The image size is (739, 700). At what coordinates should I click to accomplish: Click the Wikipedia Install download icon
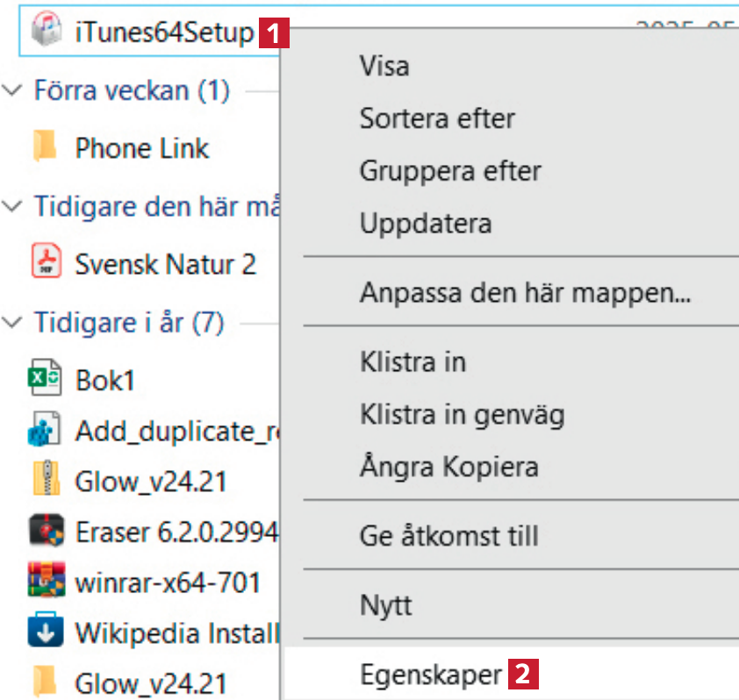pos(45,632)
